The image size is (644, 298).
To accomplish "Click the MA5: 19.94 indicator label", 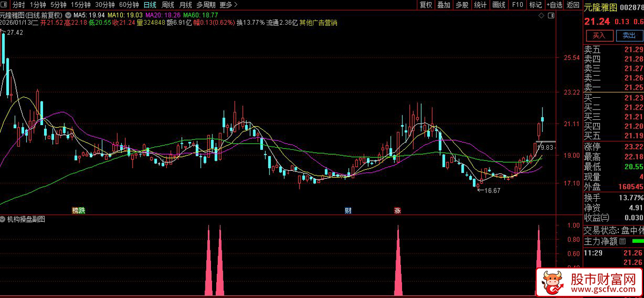I will point(88,14).
